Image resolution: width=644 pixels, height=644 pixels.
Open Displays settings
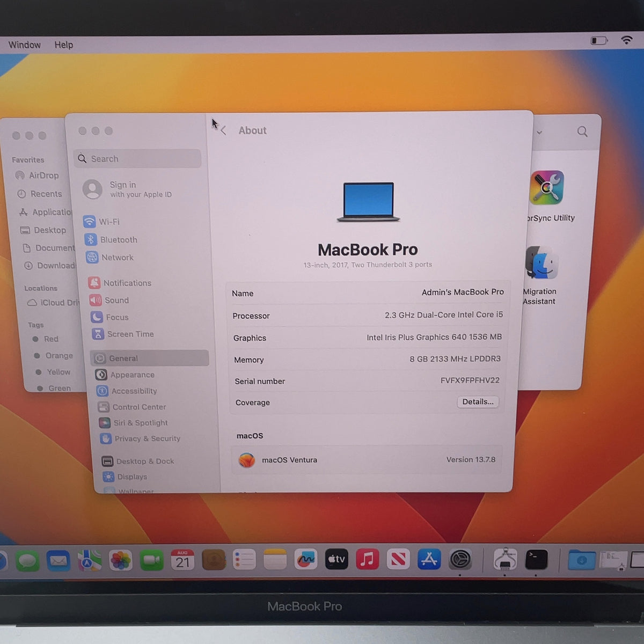[125, 477]
